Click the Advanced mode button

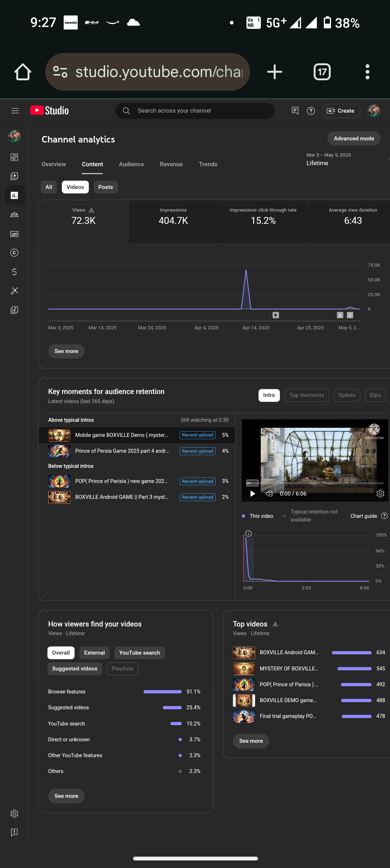pos(354,139)
